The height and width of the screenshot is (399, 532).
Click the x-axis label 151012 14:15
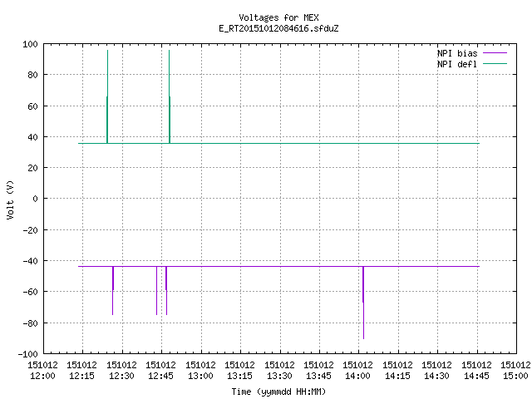(397, 371)
